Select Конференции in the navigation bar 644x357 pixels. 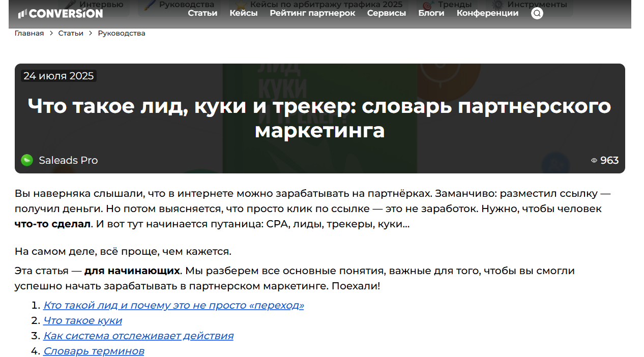click(x=487, y=13)
